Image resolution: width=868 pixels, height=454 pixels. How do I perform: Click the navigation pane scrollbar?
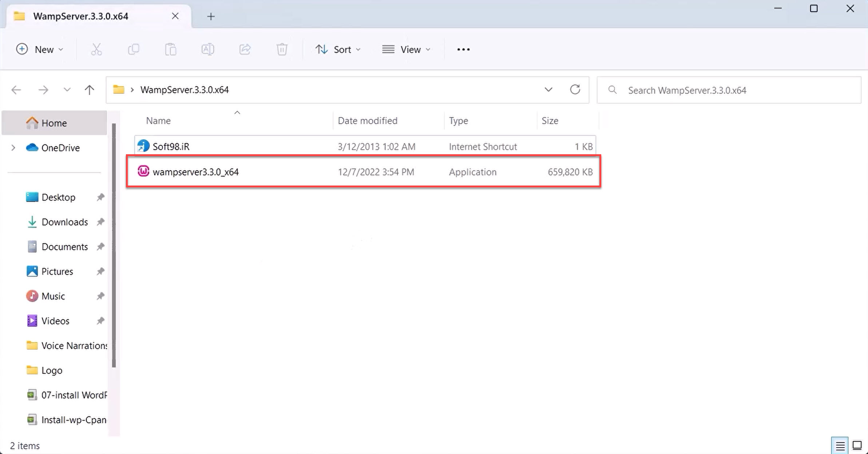pyautogui.click(x=114, y=246)
